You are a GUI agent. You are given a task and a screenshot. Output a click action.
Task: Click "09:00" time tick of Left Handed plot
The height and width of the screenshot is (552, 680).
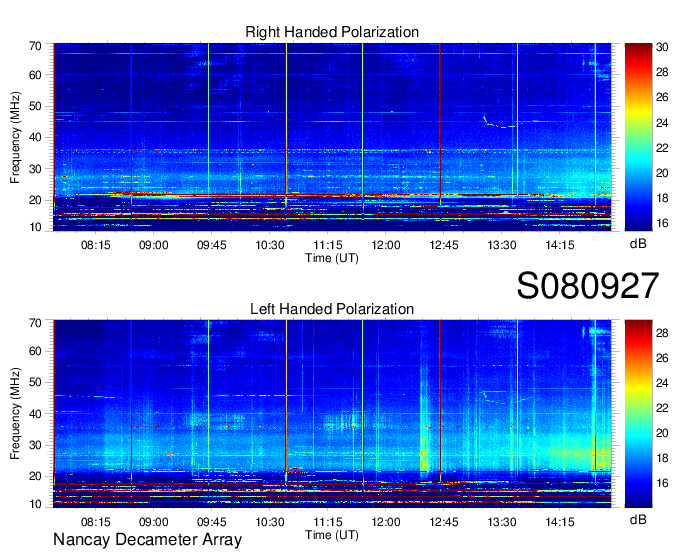(x=154, y=522)
